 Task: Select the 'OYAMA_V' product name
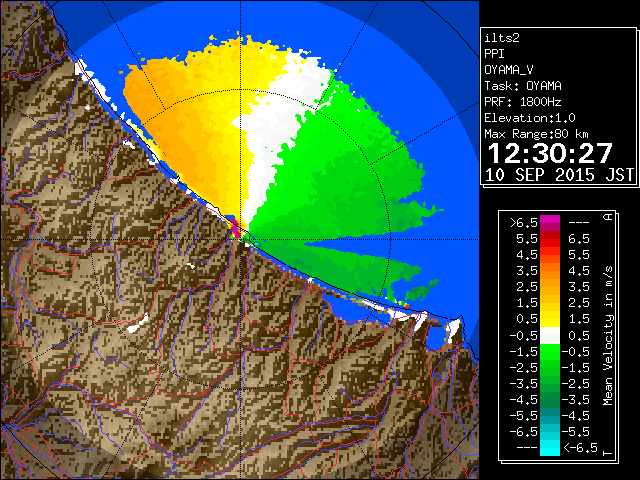pos(509,70)
